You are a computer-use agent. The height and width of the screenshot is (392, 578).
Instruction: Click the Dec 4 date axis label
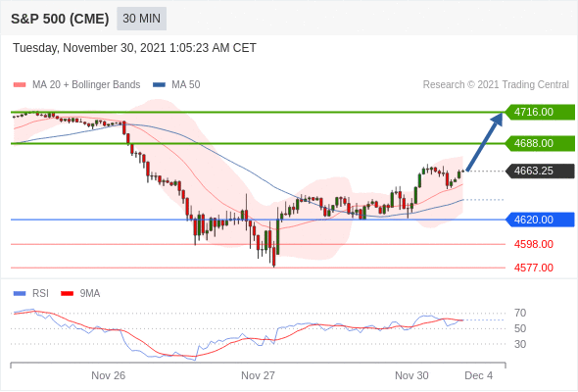click(x=478, y=375)
